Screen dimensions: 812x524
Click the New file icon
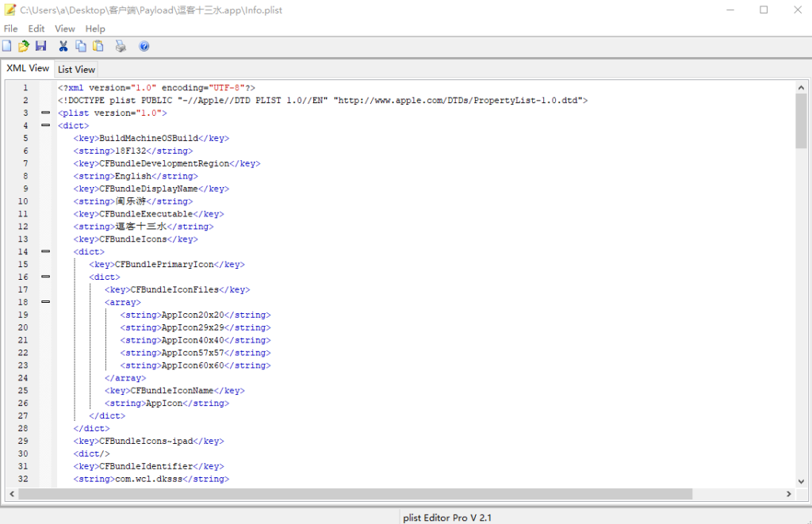click(7, 46)
